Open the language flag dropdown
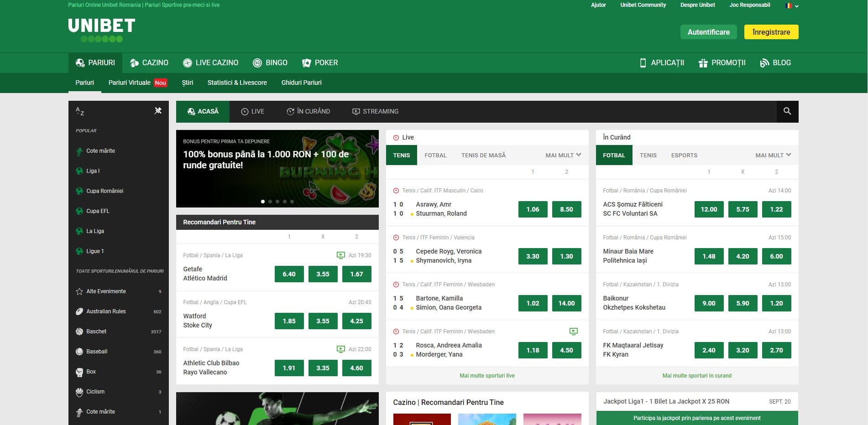The height and width of the screenshot is (425, 868). point(791,6)
